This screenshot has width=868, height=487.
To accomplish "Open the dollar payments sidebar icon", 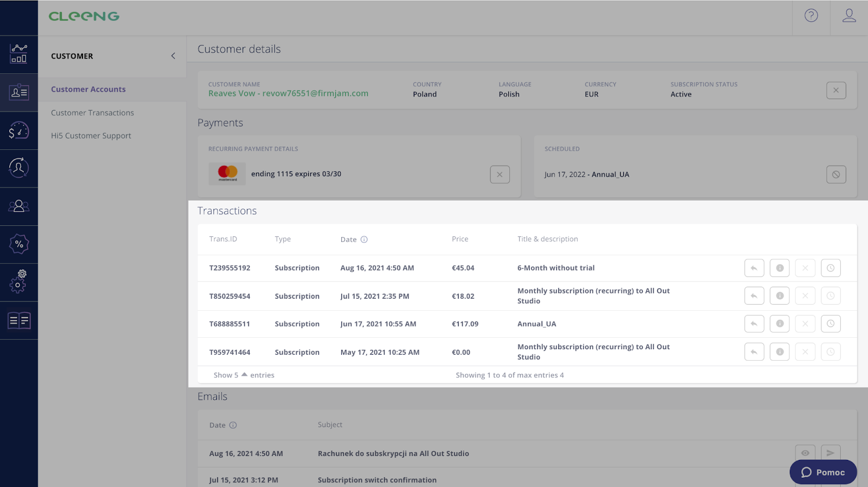I will (19, 130).
